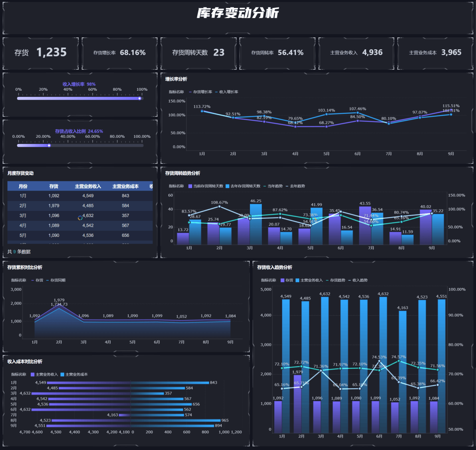
Task: Click the 收入增长率 legend marker in 增长率分析
Action: pyautogui.click(x=216, y=92)
